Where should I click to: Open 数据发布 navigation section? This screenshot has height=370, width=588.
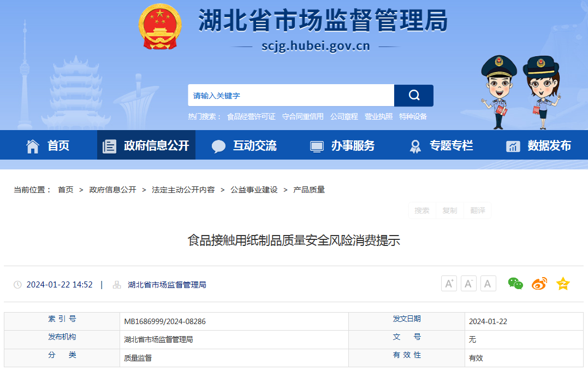click(x=538, y=146)
